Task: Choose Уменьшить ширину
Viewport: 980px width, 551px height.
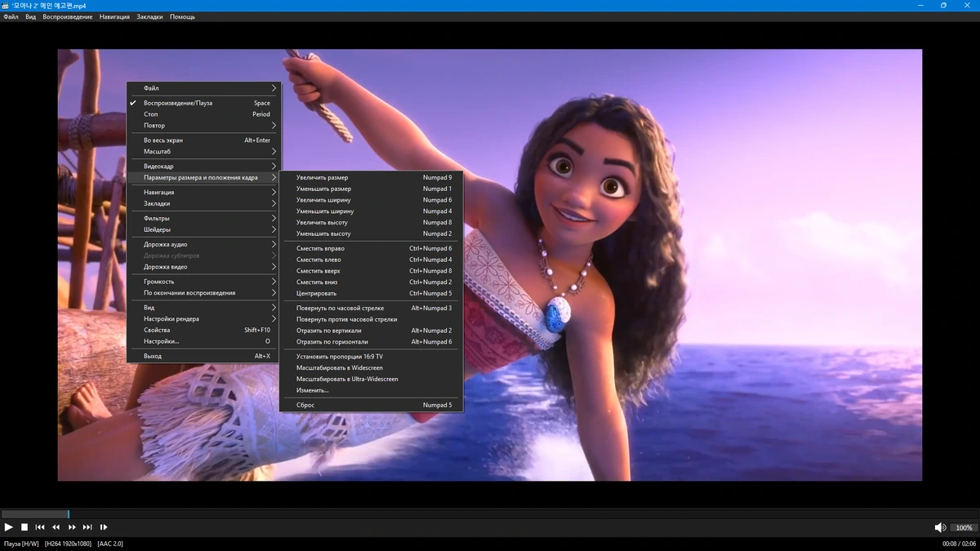Action: tap(372, 211)
